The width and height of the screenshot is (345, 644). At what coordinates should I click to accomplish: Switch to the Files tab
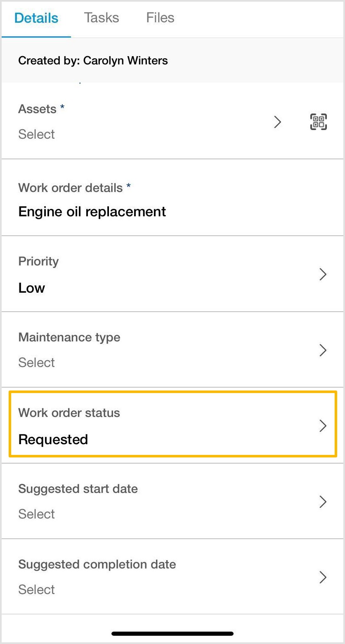pos(160,17)
